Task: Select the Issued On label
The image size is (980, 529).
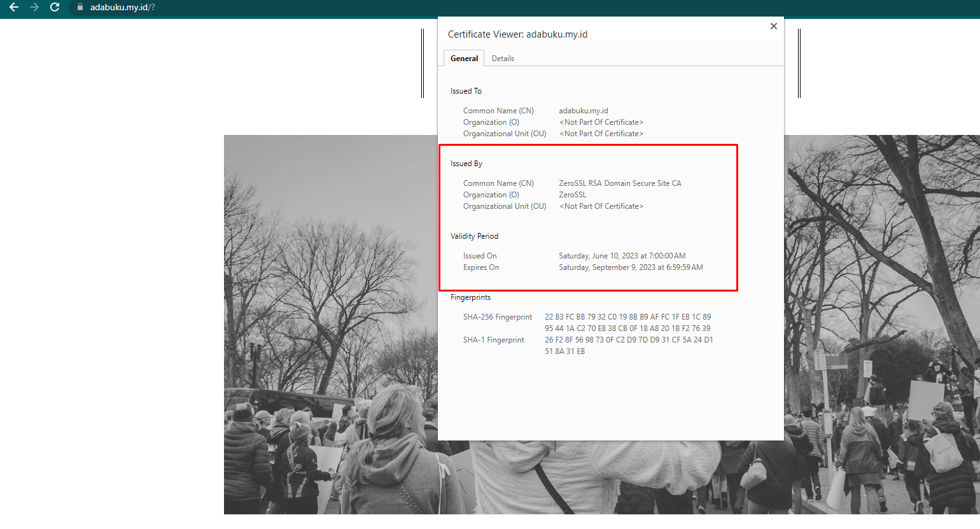Action: [x=480, y=256]
